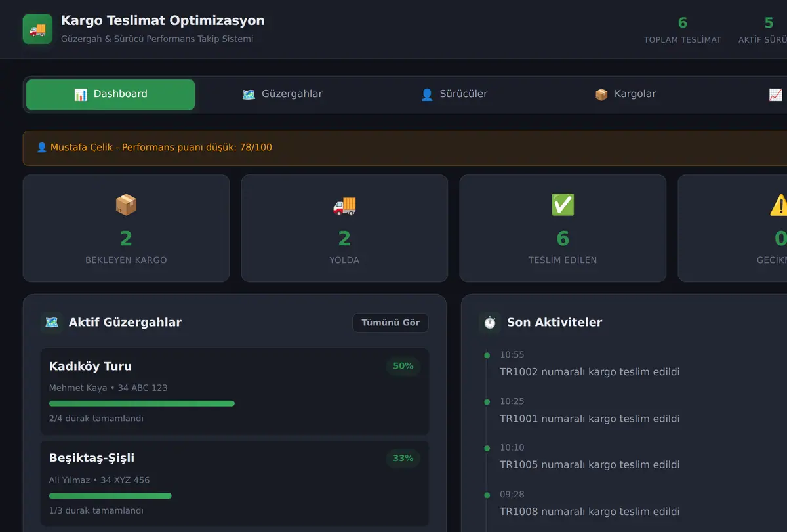787x532 pixels.
Task: Click the 10:55 timeline dot
Action: [x=487, y=356]
